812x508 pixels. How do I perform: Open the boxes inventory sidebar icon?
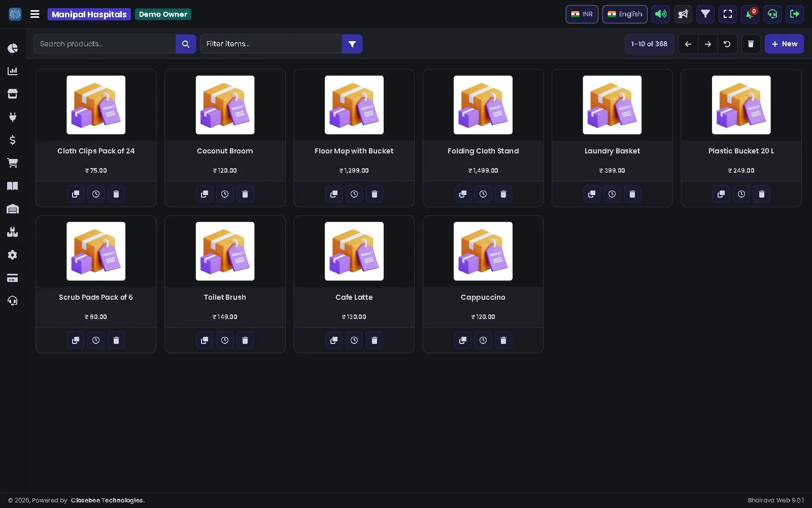[13, 232]
